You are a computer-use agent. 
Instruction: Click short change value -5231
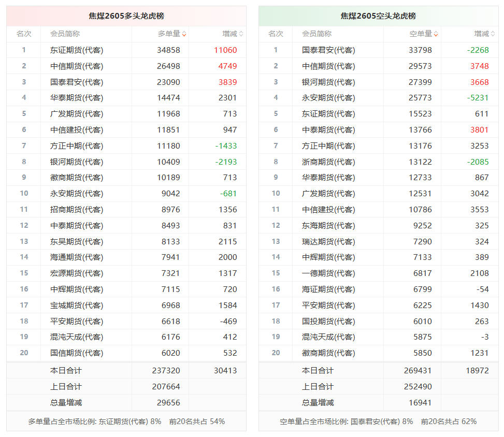[478, 98]
